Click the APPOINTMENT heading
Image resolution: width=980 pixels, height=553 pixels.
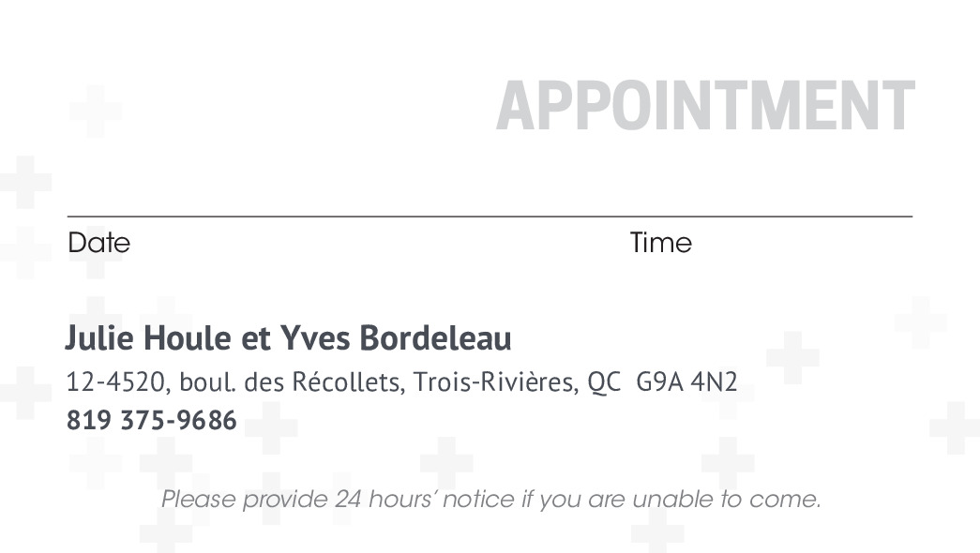click(704, 106)
